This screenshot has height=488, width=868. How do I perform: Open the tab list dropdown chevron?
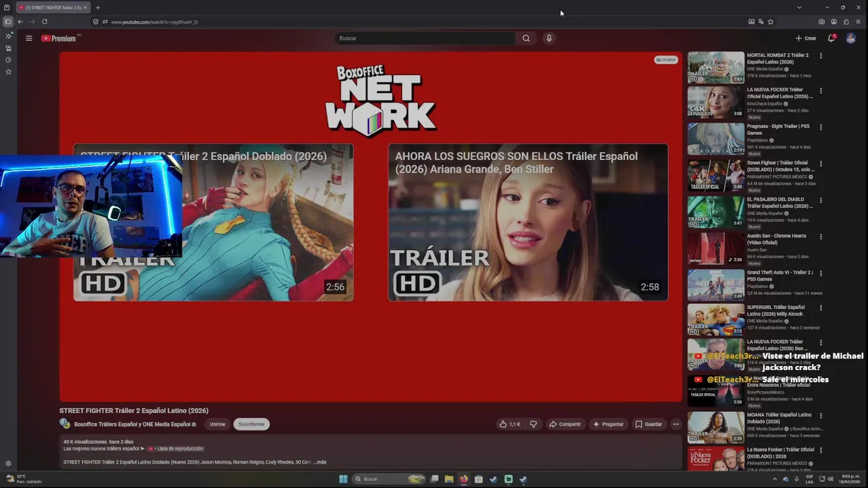799,7
